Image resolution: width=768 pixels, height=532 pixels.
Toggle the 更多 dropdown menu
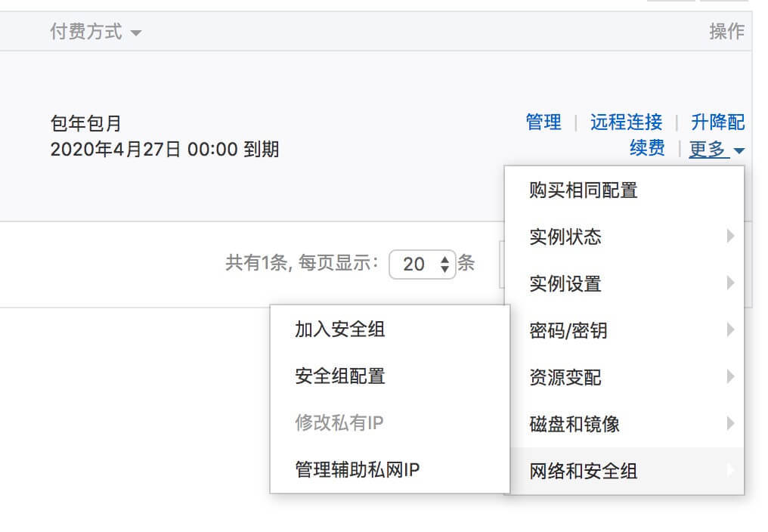click(717, 149)
